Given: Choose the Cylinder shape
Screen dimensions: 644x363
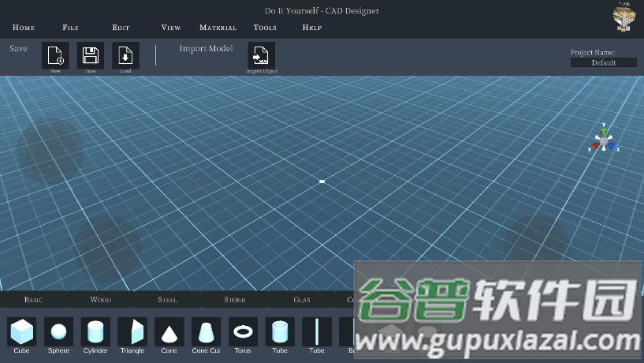Looking at the screenshot, I should tap(95, 331).
